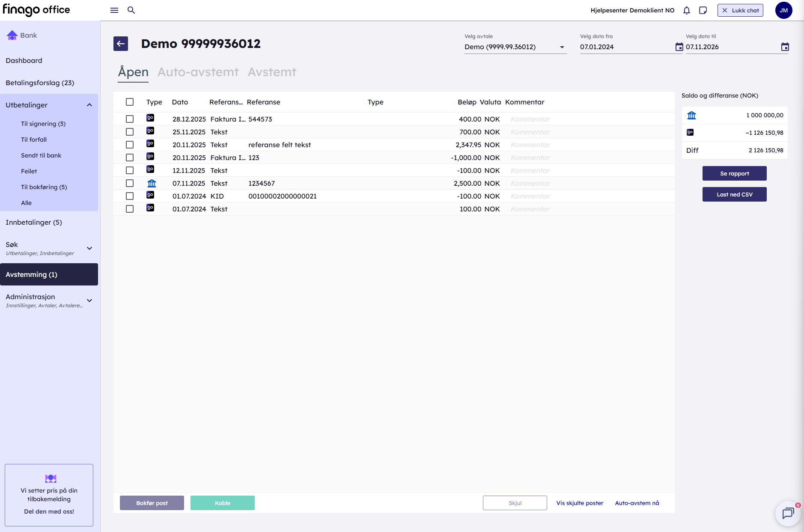Image resolution: width=804 pixels, height=532 pixels.
Task: Switch to the Auto-avstemt tab
Action: point(198,72)
